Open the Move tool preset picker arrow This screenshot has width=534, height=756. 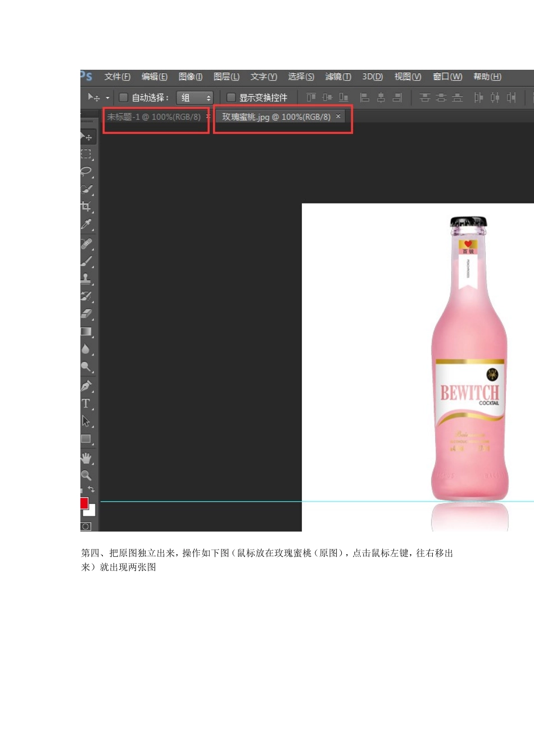click(x=107, y=98)
